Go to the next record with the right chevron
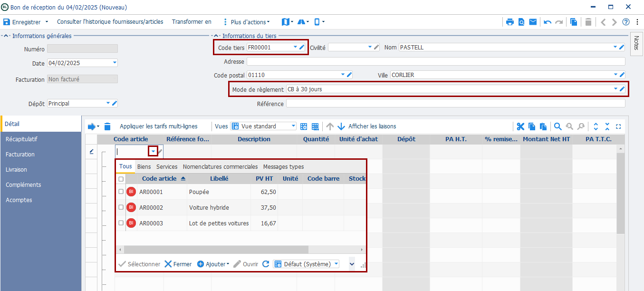The height and width of the screenshot is (291, 644). (615, 22)
